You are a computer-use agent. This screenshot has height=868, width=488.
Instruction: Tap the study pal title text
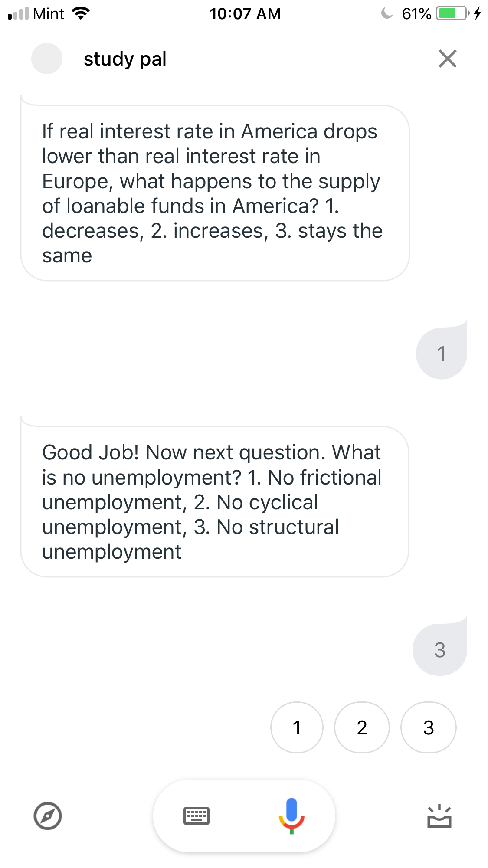pos(125,59)
